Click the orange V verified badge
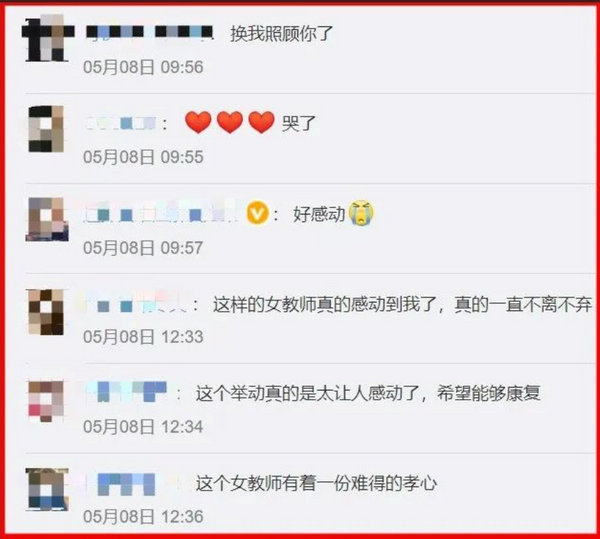Image resolution: width=600 pixels, height=539 pixels. pyautogui.click(x=258, y=213)
